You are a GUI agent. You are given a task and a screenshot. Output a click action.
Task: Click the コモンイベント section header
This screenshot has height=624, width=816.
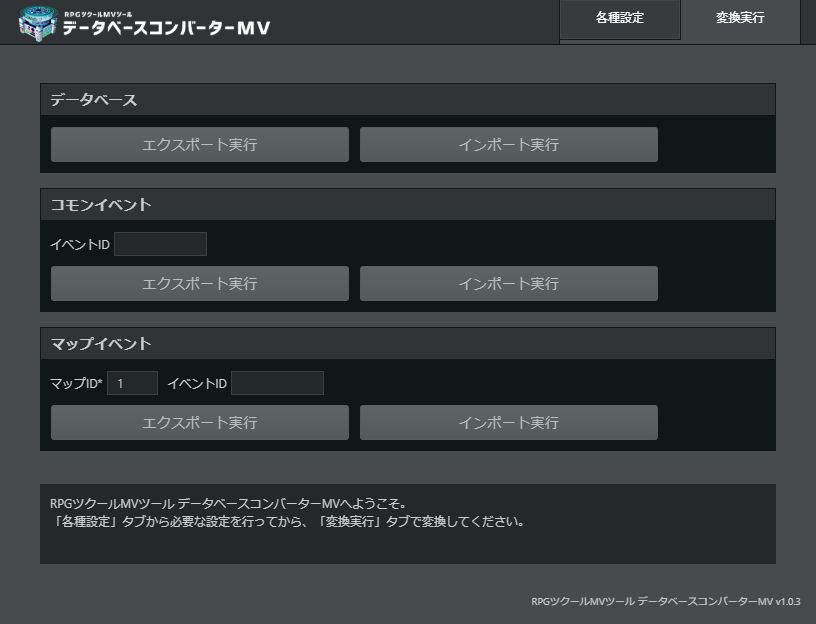pos(407,205)
